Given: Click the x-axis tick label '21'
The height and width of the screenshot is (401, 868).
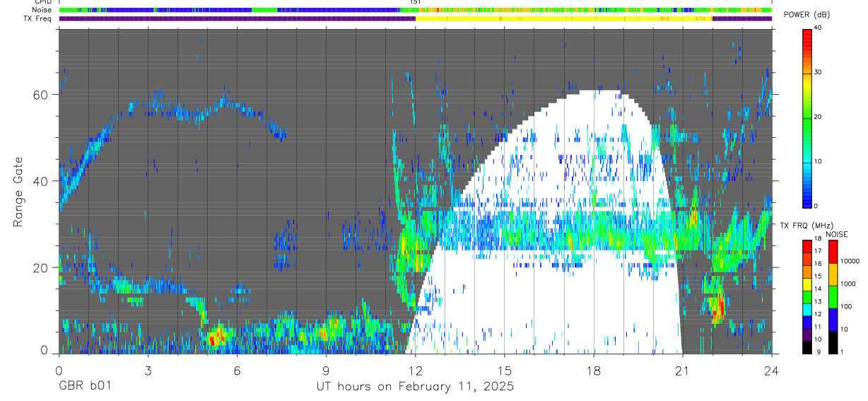Looking at the screenshot, I should [x=682, y=370].
